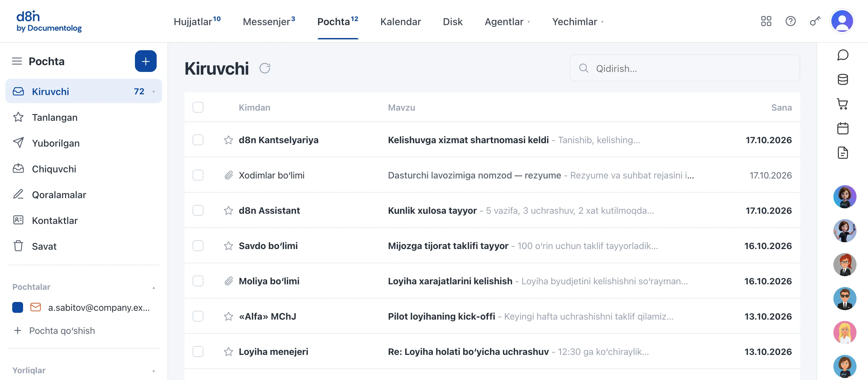Open the Kalendar tab
The width and height of the screenshot is (868, 380).
click(400, 22)
